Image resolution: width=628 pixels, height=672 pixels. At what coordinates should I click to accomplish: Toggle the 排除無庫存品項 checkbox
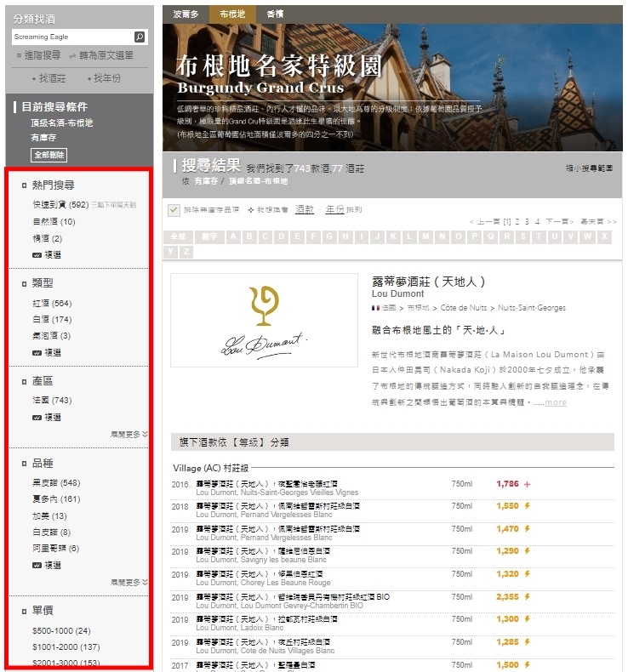[x=174, y=210]
